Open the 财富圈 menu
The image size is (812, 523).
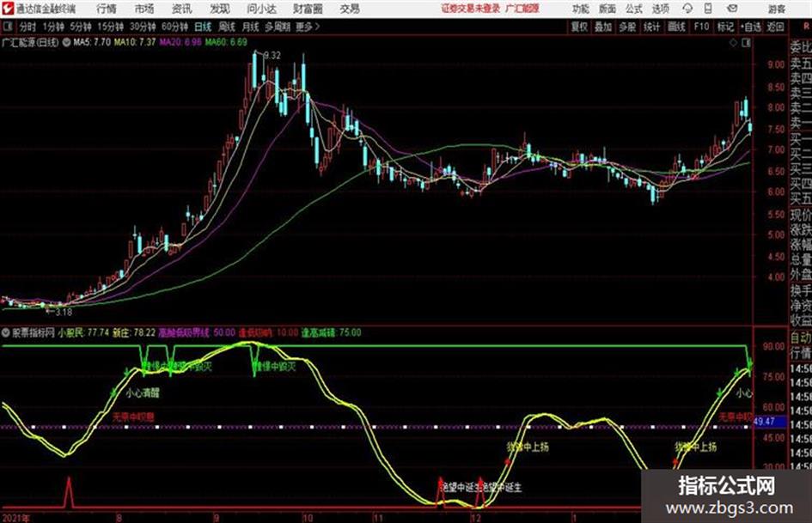pos(308,9)
